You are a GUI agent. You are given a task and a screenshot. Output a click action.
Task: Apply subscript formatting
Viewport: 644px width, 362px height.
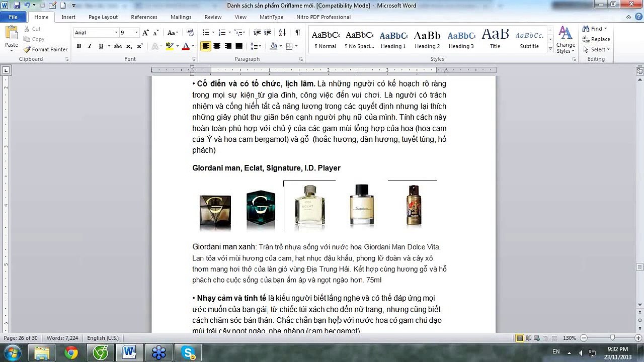coord(129,46)
